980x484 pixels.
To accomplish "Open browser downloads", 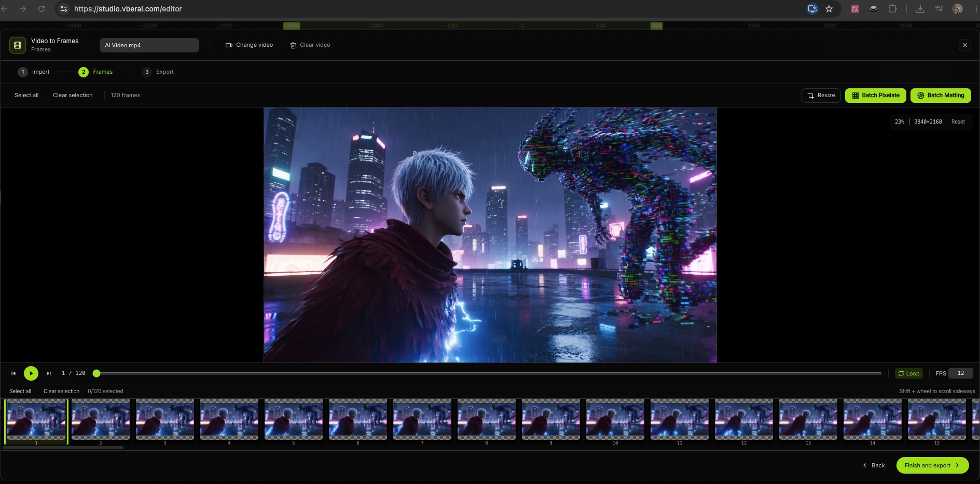I will click(x=920, y=9).
